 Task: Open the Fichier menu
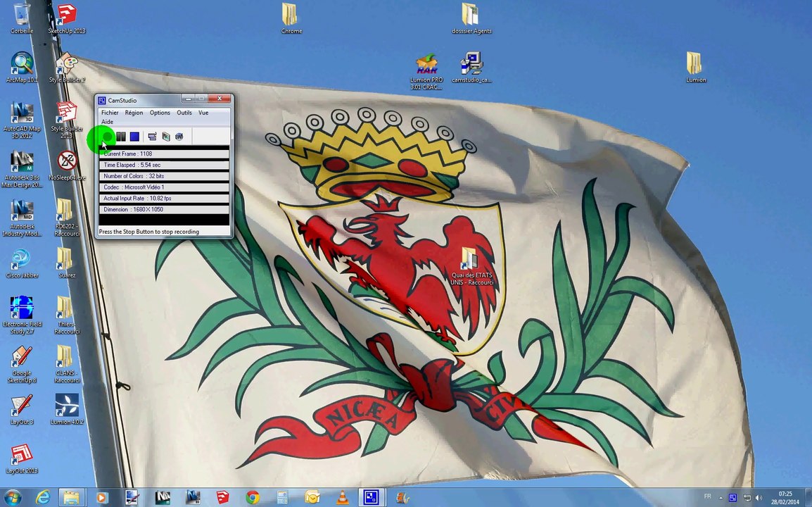(110, 113)
